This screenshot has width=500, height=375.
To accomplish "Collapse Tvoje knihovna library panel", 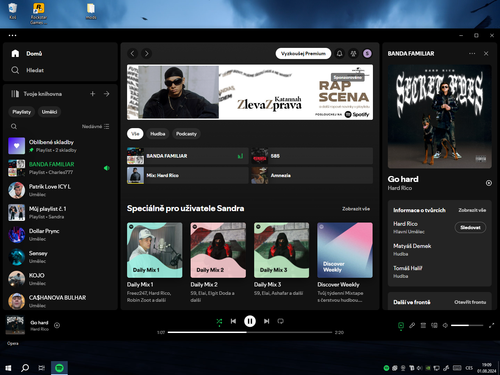I will 36,94.
